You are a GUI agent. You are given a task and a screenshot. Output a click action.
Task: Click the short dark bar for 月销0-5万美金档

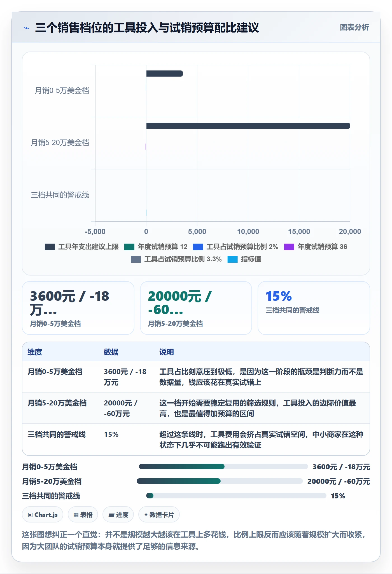coord(164,74)
